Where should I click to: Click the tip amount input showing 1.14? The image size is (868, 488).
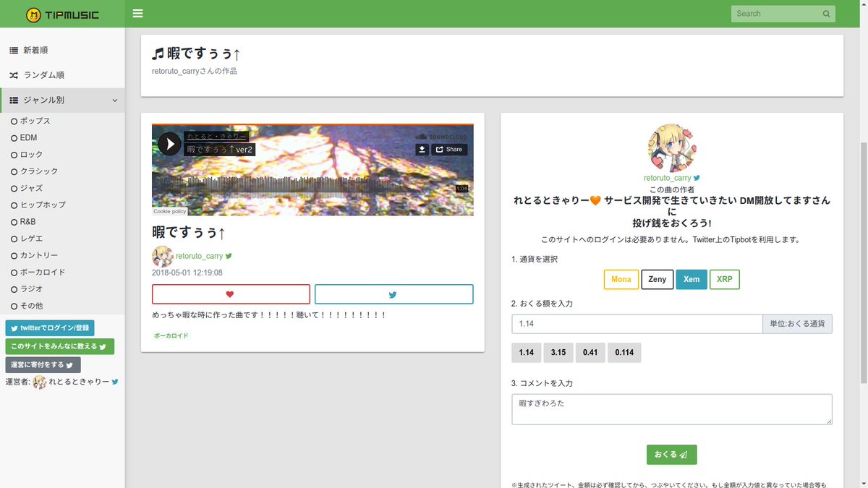[637, 324]
